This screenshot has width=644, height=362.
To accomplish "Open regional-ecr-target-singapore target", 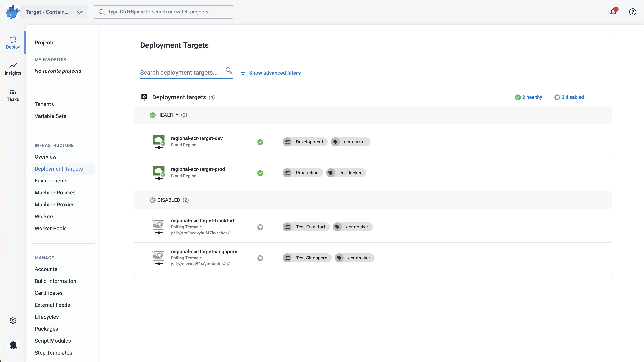I will pyautogui.click(x=204, y=251).
